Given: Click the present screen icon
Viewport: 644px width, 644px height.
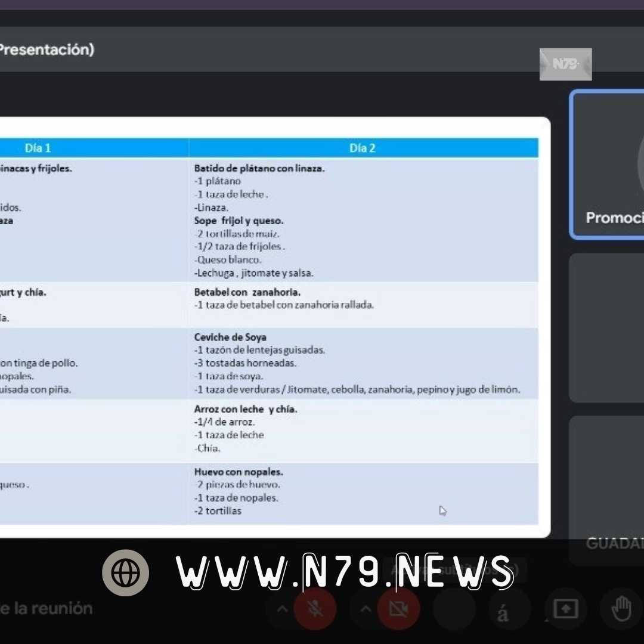Looking at the screenshot, I should (x=565, y=609).
